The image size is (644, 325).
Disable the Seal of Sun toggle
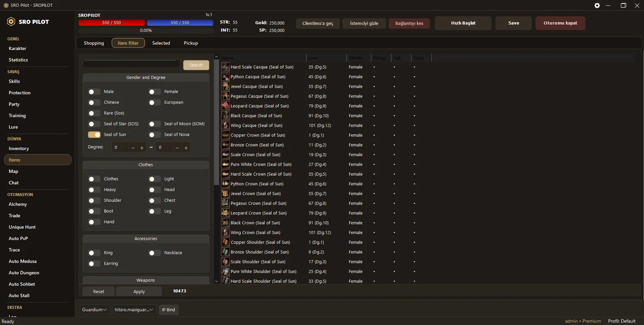click(94, 135)
